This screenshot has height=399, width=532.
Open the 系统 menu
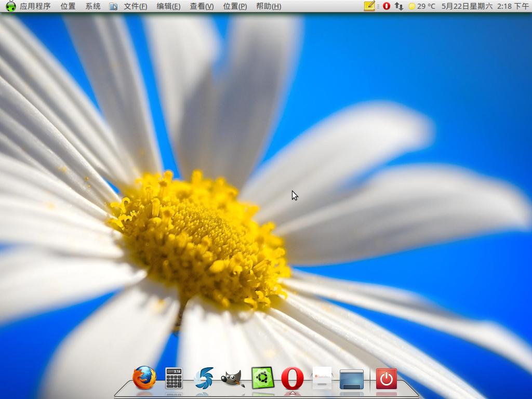[x=93, y=6]
